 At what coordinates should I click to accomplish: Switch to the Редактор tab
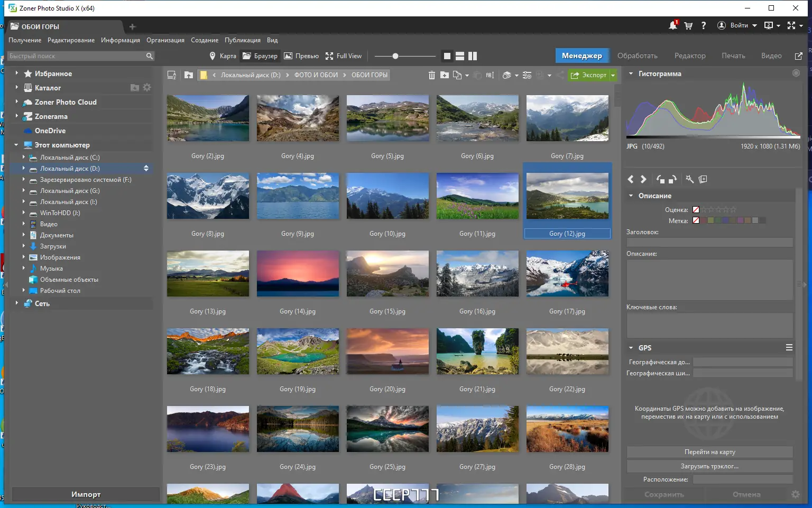click(x=690, y=55)
